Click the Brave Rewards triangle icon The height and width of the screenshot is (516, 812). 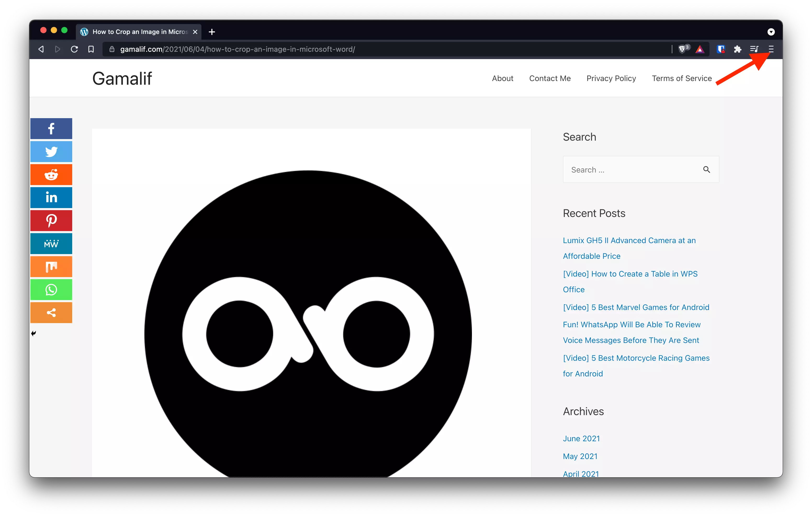700,50
